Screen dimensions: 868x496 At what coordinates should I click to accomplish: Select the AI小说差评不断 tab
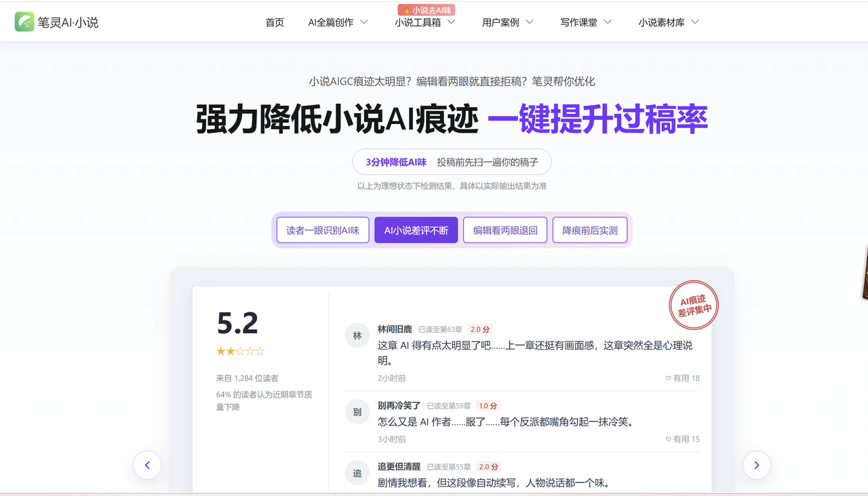[416, 230]
